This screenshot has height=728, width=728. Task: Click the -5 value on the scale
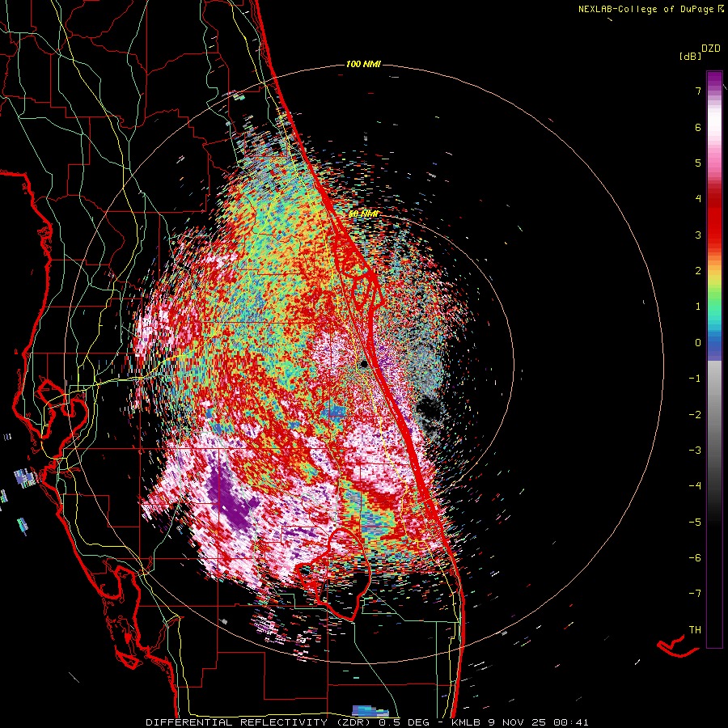coord(695,523)
